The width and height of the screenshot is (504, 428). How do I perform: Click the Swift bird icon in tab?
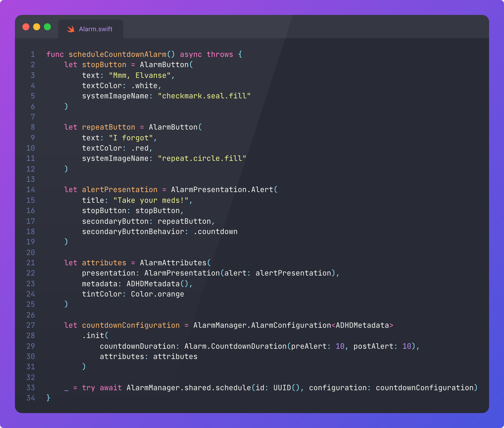[71, 29]
